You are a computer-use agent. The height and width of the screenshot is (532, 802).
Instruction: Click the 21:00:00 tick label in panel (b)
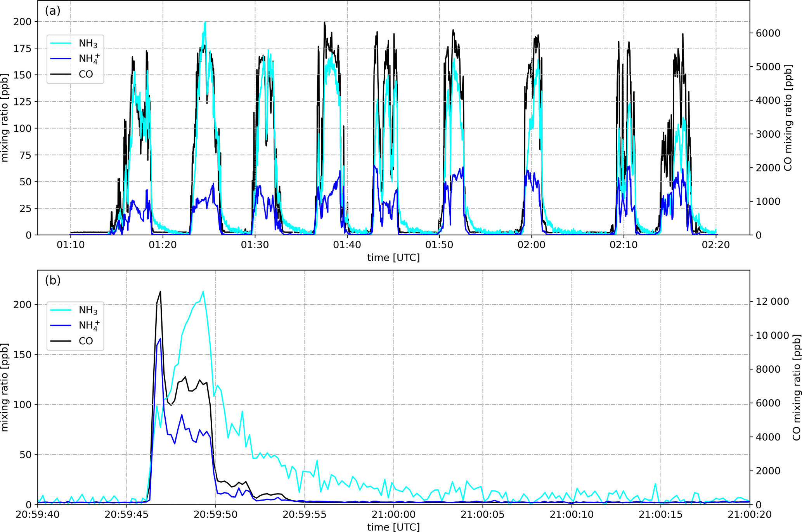393,515
